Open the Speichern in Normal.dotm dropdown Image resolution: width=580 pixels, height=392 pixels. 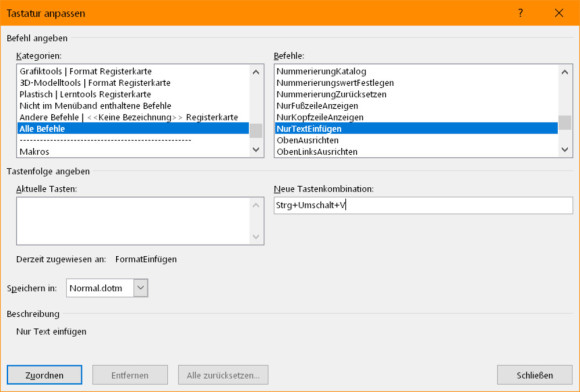coord(141,288)
